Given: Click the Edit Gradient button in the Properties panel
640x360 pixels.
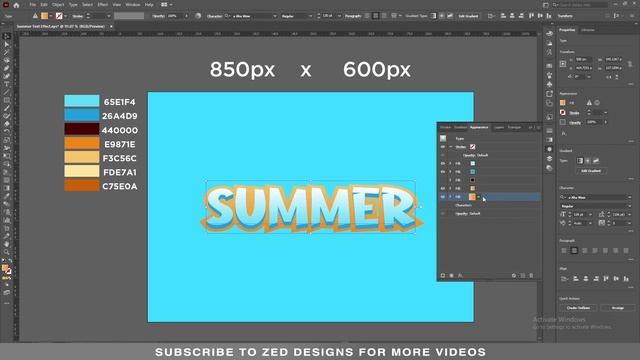Looking at the screenshot, I should pos(591,171).
